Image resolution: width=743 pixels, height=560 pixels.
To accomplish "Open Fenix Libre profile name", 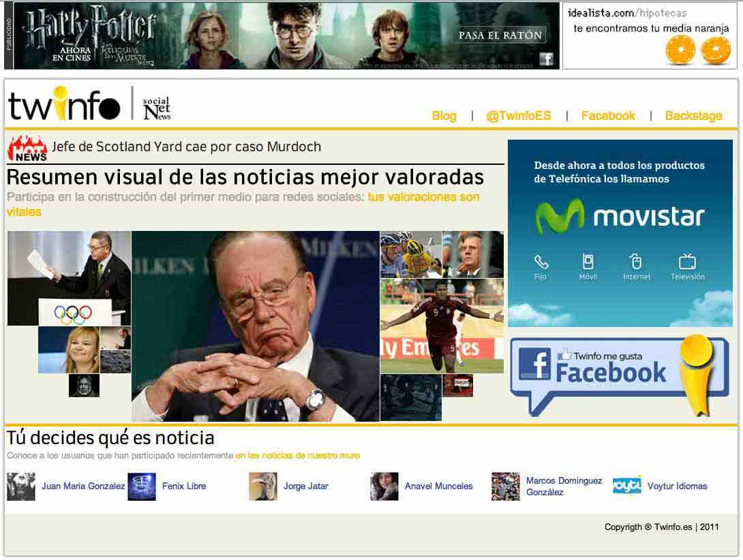I will [184, 486].
